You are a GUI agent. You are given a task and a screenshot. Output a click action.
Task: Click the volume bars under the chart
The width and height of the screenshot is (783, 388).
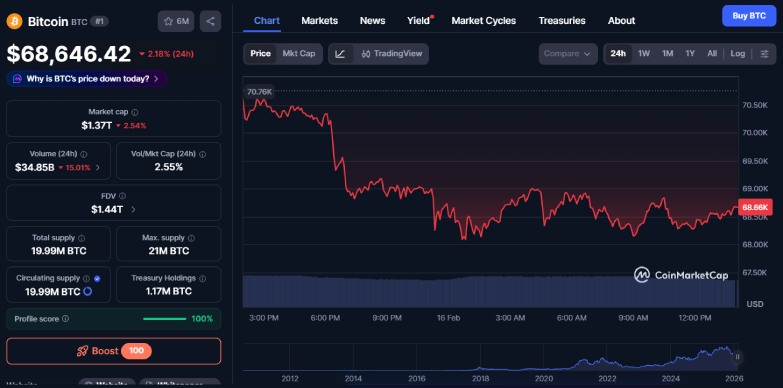pyautogui.click(x=489, y=292)
